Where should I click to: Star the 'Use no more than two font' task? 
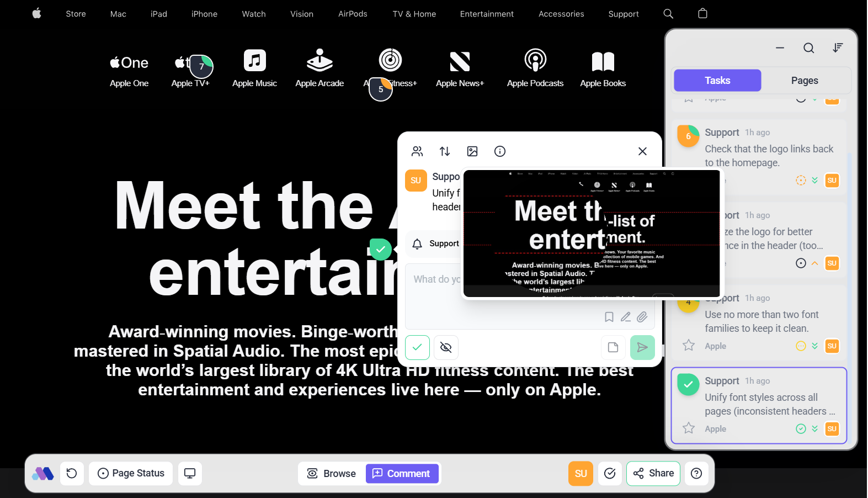689,346
